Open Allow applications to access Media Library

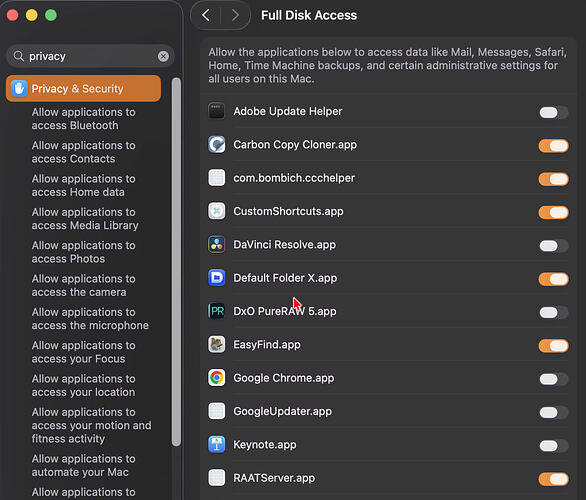(85, 219)
